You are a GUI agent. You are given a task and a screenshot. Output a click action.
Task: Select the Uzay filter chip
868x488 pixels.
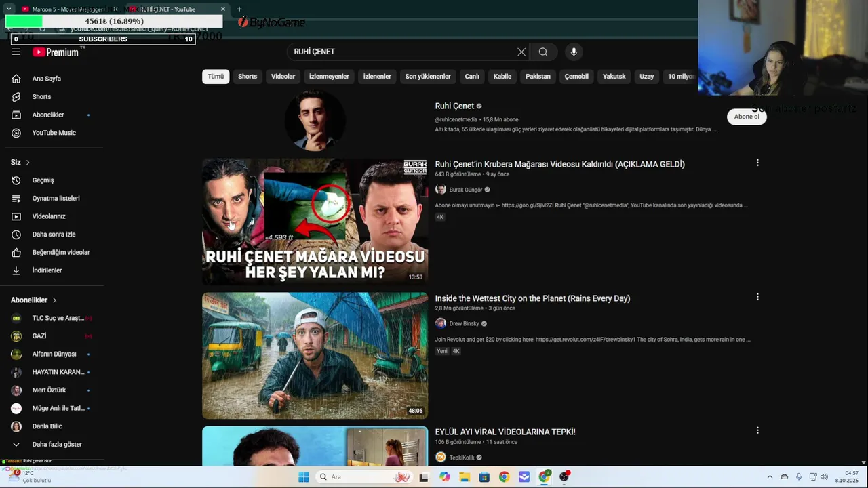647,77
